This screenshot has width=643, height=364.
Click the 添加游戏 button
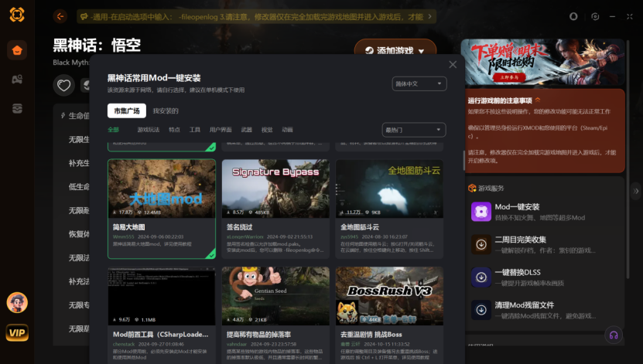[x=395, y=51]
